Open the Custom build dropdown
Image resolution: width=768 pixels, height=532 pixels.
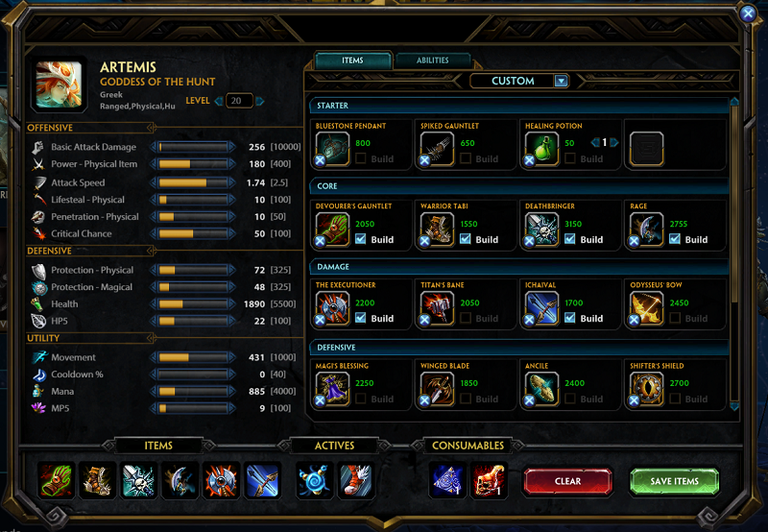(562, 81)
